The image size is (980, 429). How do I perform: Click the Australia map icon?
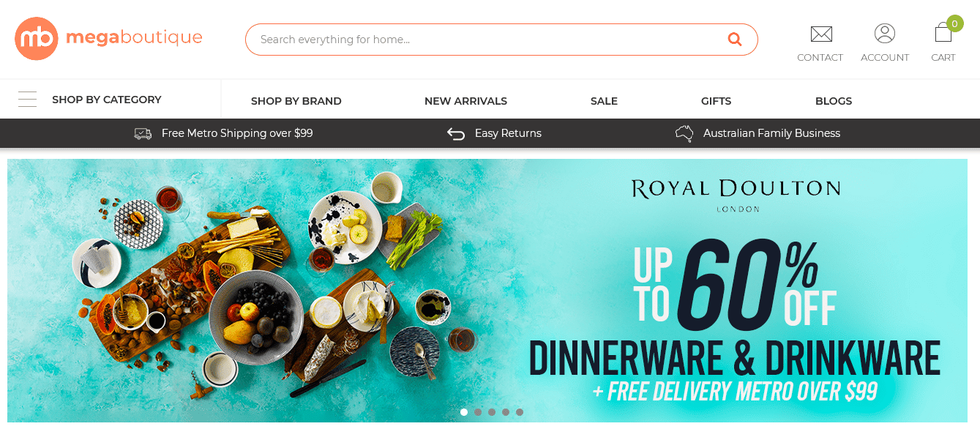[684, 133]
